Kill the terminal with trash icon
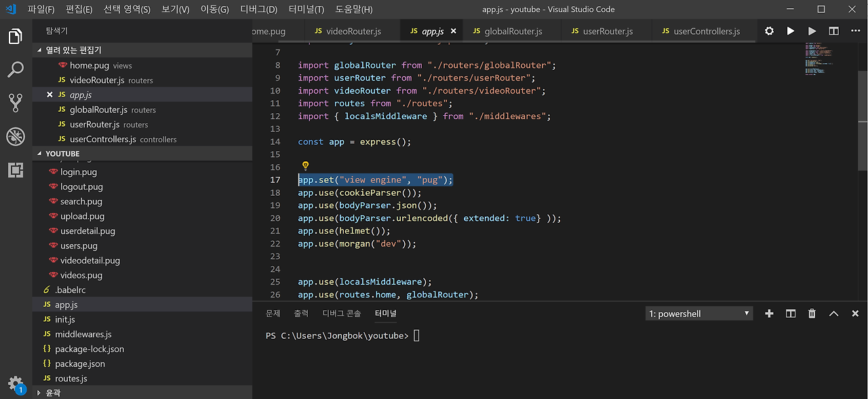This screenshot has height=399, width=868. pos(812,314)
